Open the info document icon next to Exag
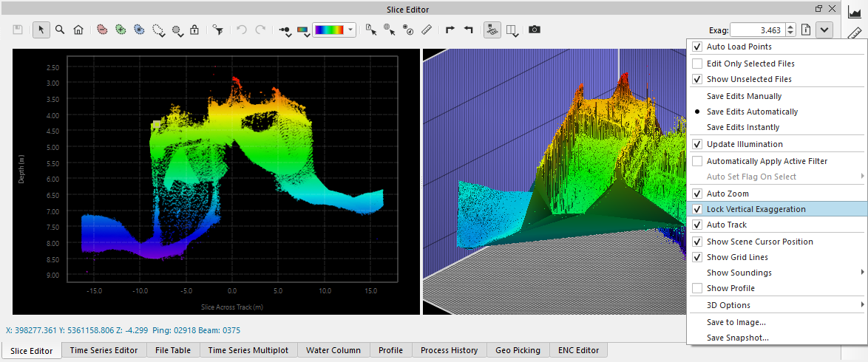This screenshot has height=362, width=868. pos(807,30)
